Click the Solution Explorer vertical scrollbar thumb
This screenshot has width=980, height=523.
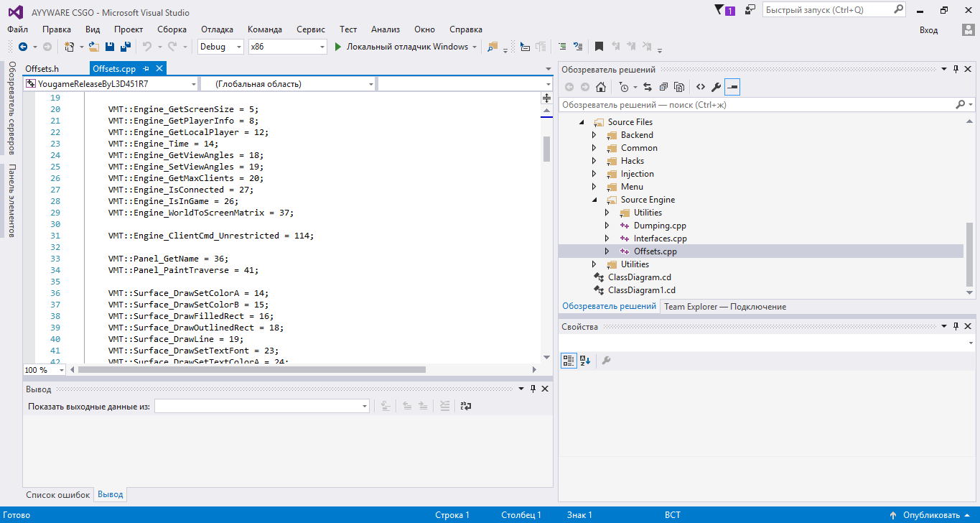[970, 254]
